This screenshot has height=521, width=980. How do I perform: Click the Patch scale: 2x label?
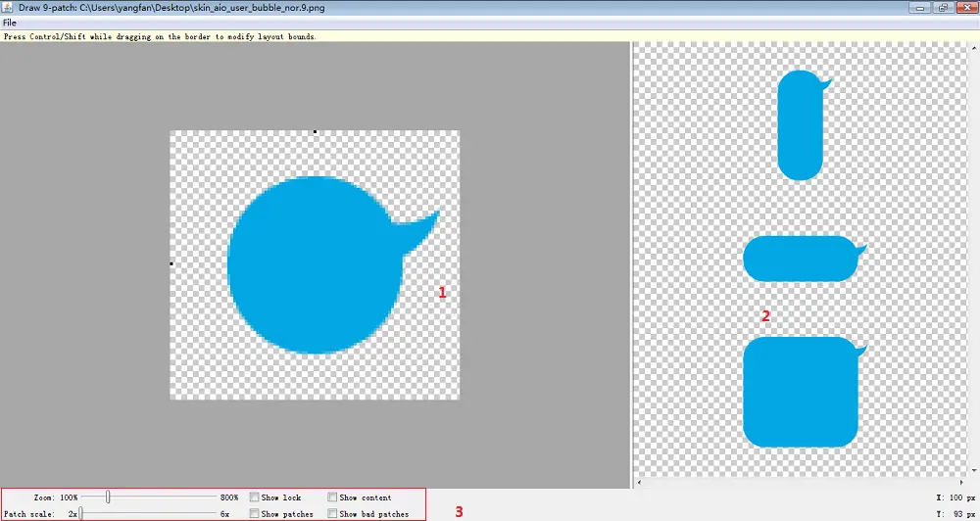pos(40,513)
